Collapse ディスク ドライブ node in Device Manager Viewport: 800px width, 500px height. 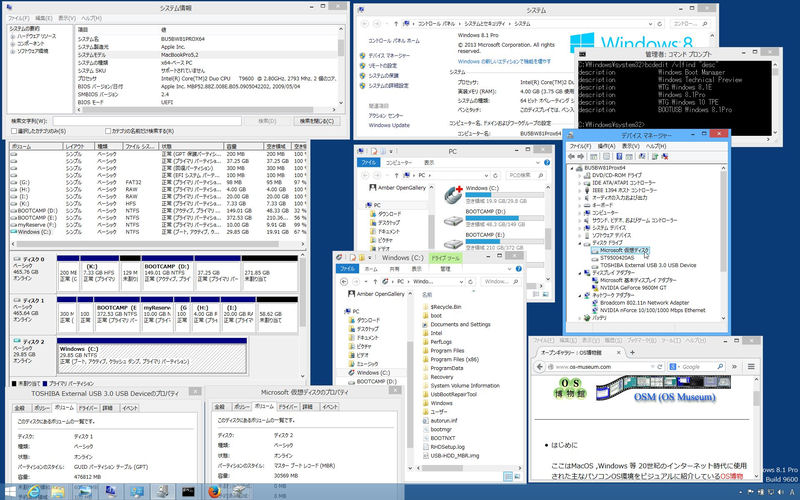(580, 243)
